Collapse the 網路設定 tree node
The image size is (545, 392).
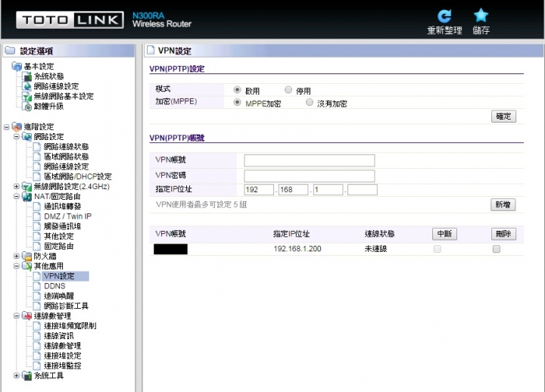coord(17,136)
